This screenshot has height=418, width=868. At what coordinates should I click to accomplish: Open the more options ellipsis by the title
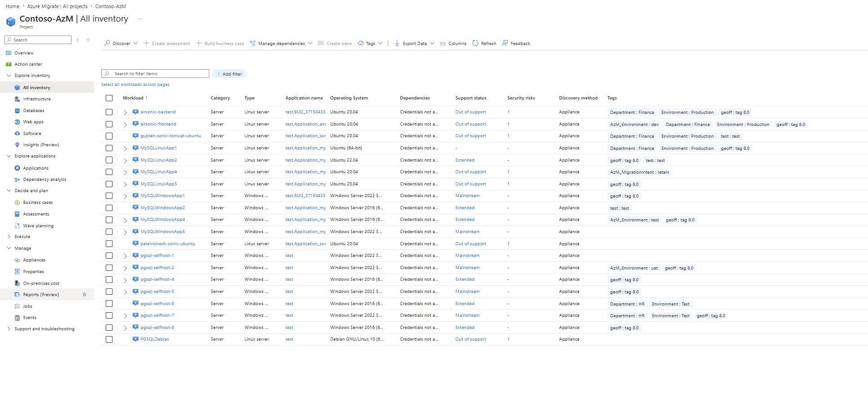(140, 19)
